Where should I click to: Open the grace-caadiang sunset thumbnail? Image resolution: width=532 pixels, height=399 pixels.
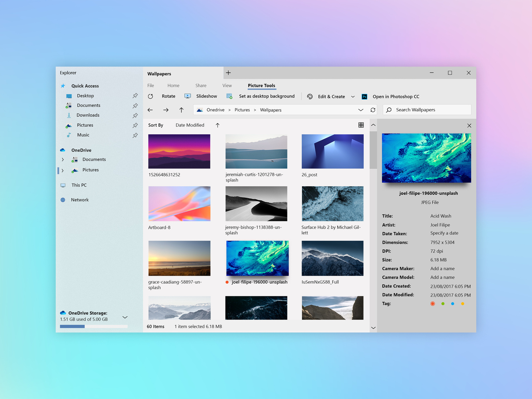coord(179,258)
